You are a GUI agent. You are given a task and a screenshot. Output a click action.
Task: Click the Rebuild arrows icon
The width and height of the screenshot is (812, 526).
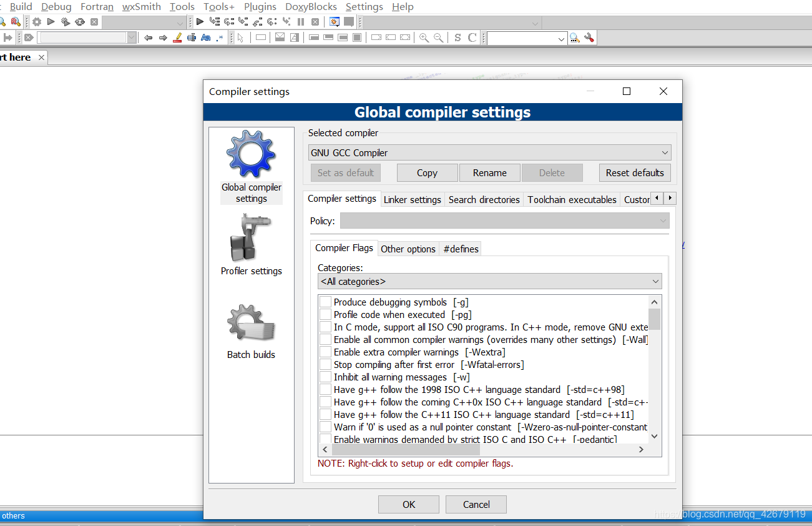80,22
